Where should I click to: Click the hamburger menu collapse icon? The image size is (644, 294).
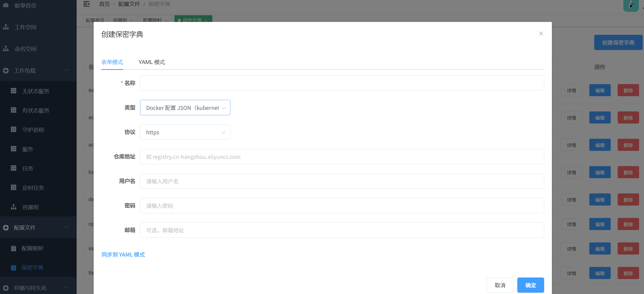tap(86, 4)
